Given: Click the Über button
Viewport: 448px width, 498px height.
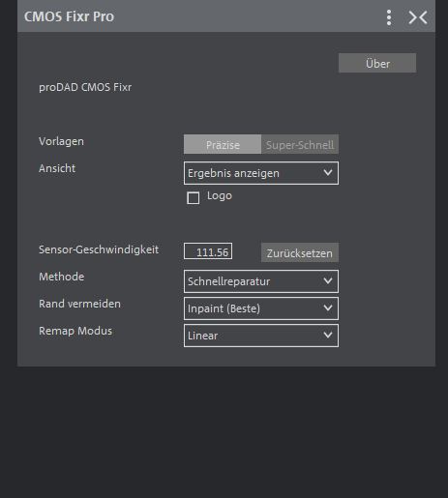Looking at the screenshot, I should [377, 63].
